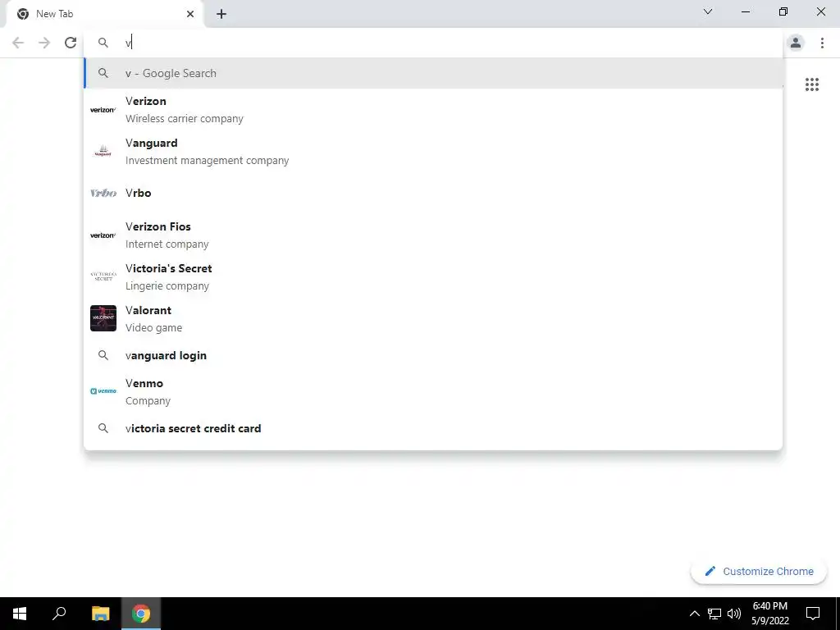The height and width of the screenshot is (630, 840).
Task: Open the network status tray icon
Action: pyautogui.click(x=714, y=614)
